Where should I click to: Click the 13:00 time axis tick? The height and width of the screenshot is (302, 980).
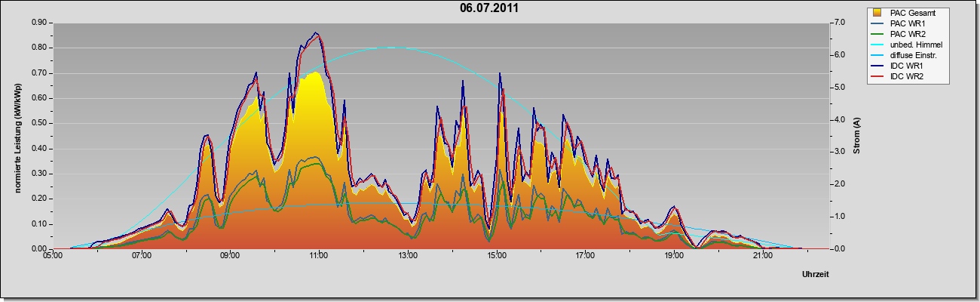coord(408,256)
